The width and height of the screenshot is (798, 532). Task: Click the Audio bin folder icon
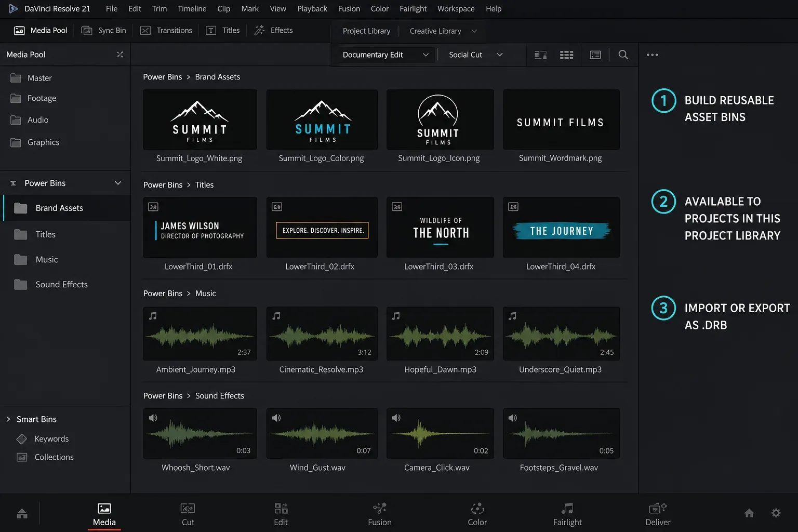pos(16,120)
